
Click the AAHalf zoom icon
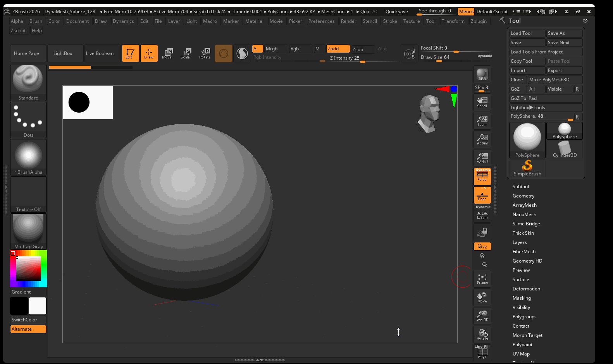(482, 158)
